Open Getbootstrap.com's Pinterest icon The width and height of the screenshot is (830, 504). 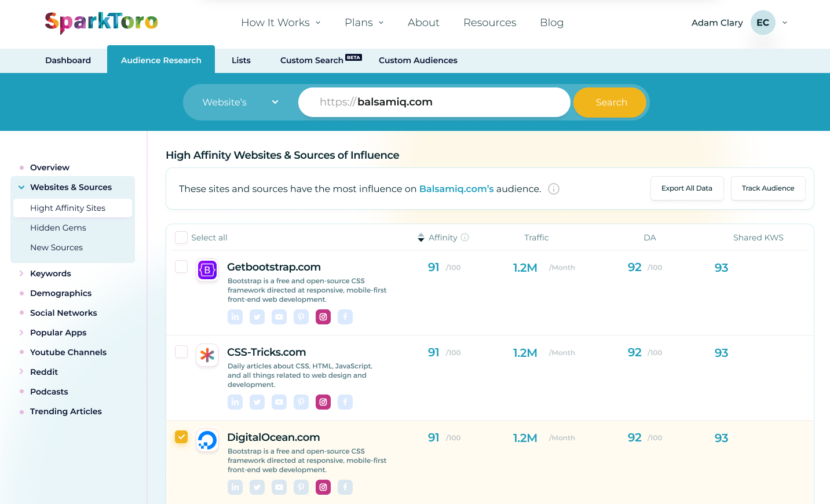click(301, 317)
